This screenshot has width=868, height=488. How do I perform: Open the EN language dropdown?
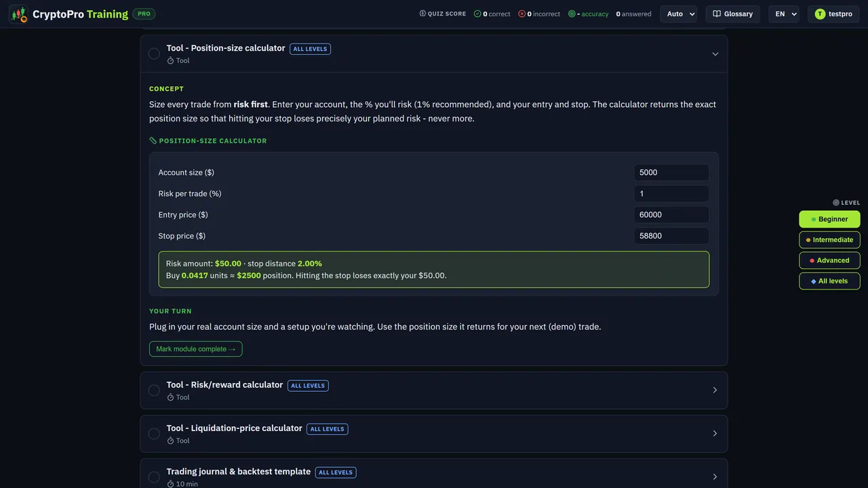point(784,14)
